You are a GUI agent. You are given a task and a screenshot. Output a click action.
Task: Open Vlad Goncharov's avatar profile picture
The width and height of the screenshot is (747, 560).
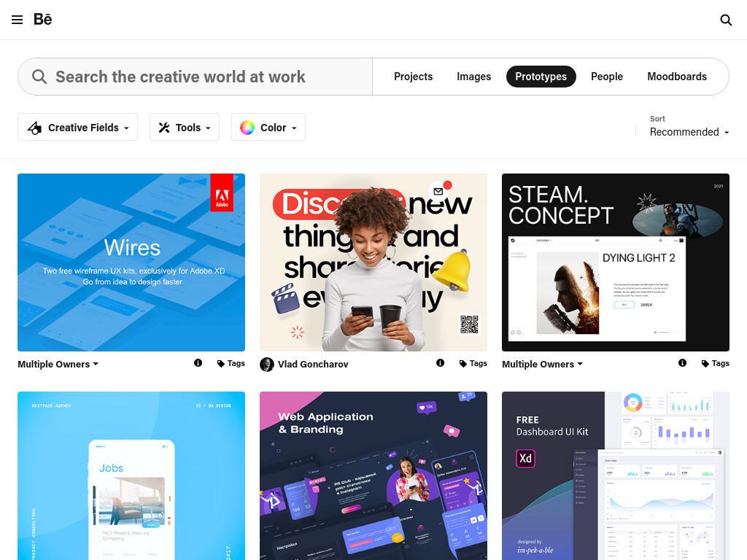click(x=267, y=365)
